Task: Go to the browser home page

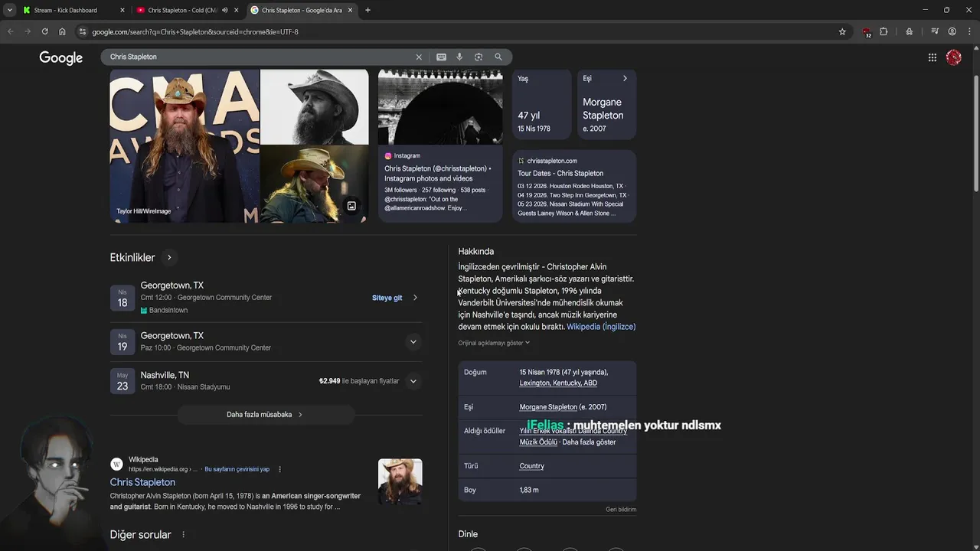Action: pos(63,31)
